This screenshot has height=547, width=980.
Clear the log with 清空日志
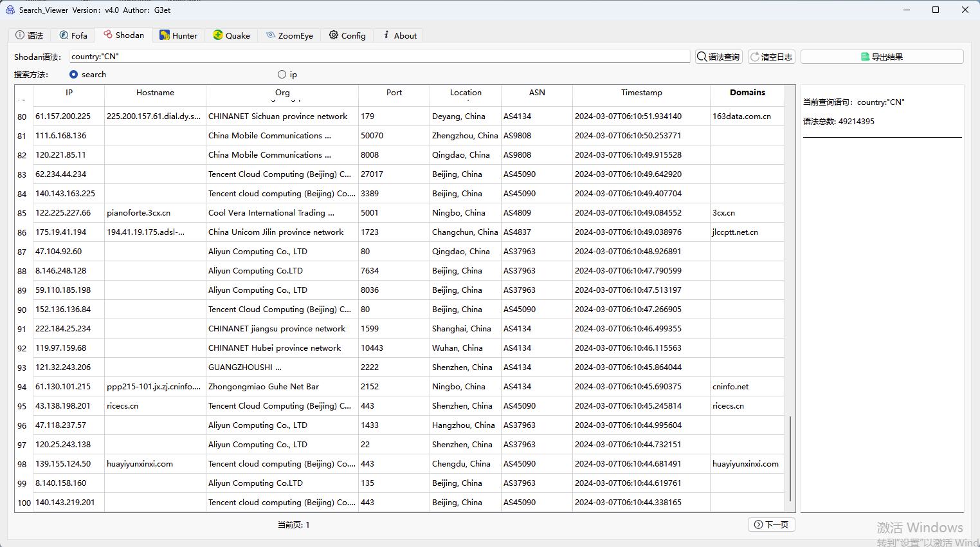772,57
